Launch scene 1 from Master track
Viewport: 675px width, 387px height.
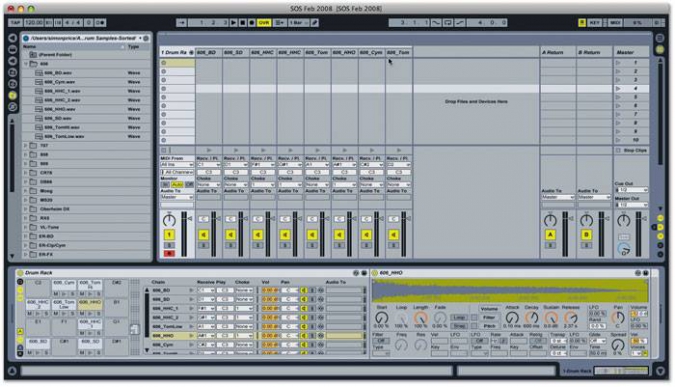618,63
